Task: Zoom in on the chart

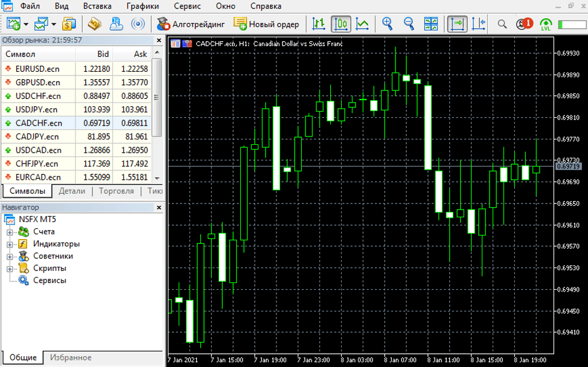Action: 387,24
